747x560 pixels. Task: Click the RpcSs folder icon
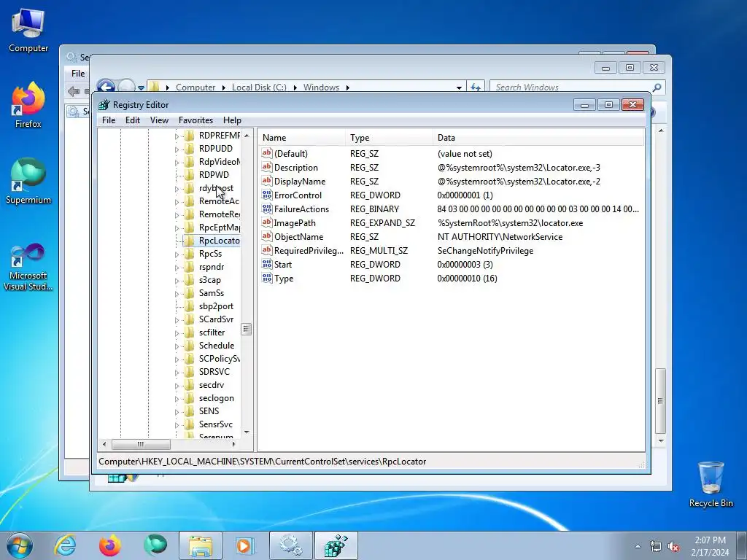pyautogui.click(x=190, y=254)
